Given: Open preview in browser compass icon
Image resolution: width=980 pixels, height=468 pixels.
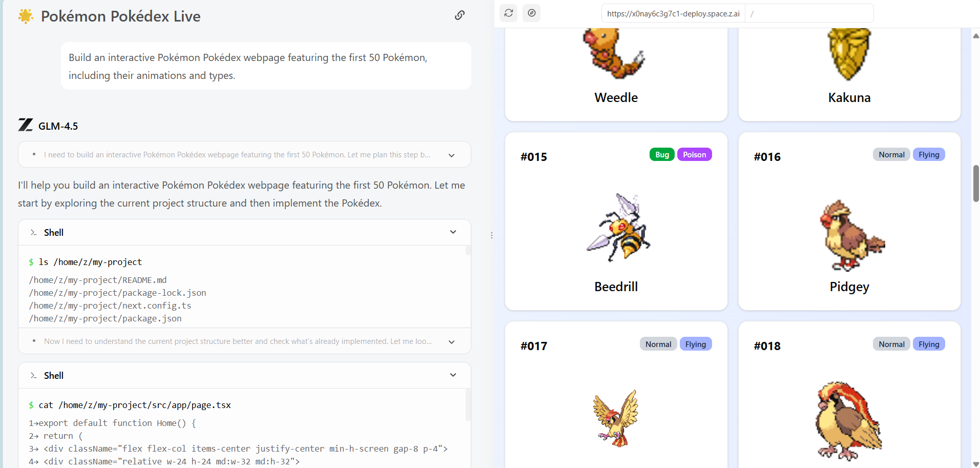Looking at the screenshot, I should [532, 13].
